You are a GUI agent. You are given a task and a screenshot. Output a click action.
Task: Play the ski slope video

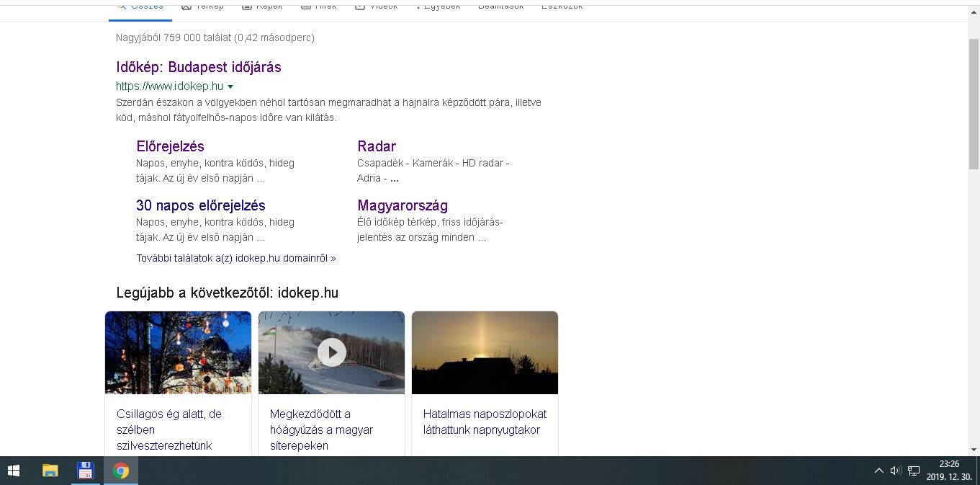pos(331,353)
